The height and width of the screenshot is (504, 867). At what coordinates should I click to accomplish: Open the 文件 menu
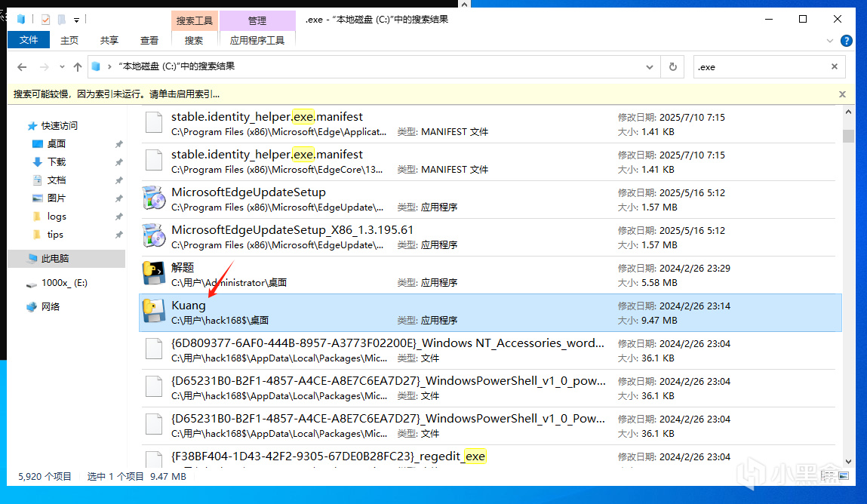[x=28, y=40]
